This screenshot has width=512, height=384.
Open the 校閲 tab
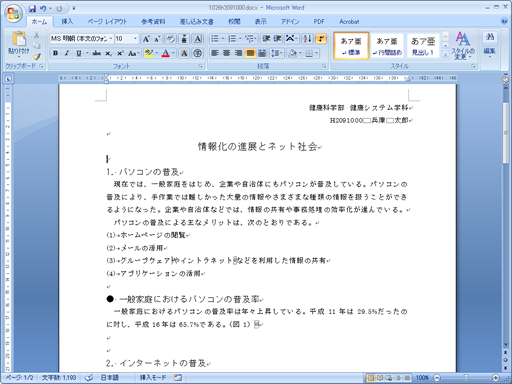(234, 22)
